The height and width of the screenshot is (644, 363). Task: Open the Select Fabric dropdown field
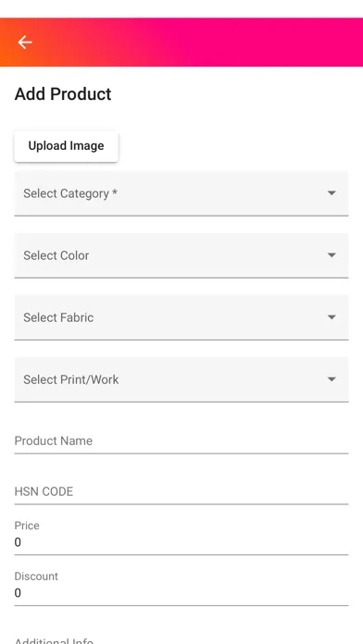pyautogui.click(x=181, y=317)
